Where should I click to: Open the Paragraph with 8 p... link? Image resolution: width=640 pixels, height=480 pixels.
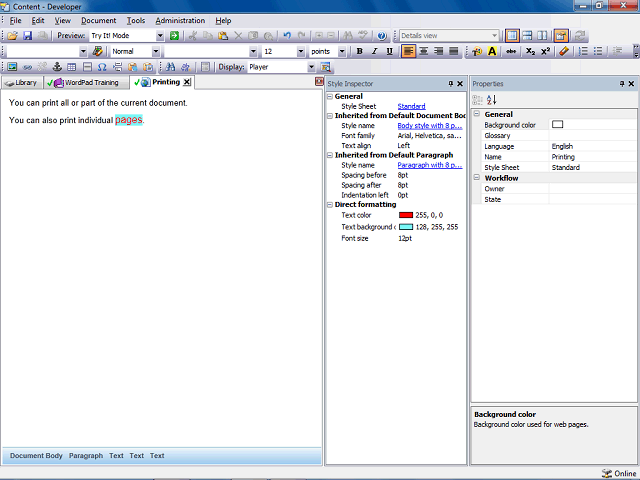(x=430, y=165)
